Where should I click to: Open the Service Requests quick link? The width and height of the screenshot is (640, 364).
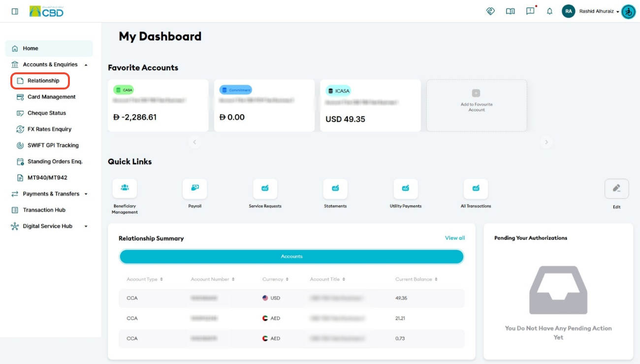coord(265,194)
